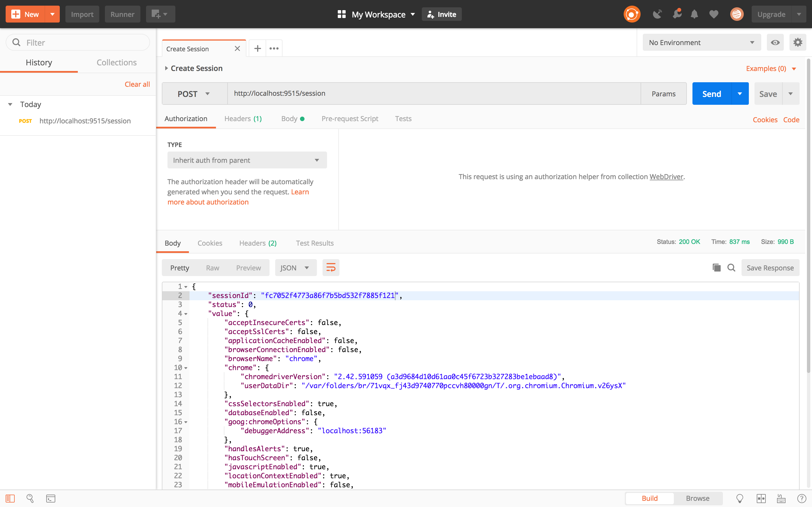This screenshot has height=507, width=812.
Task: Toggle sidebar icon in bottom bar
Action: click(10, 498)
